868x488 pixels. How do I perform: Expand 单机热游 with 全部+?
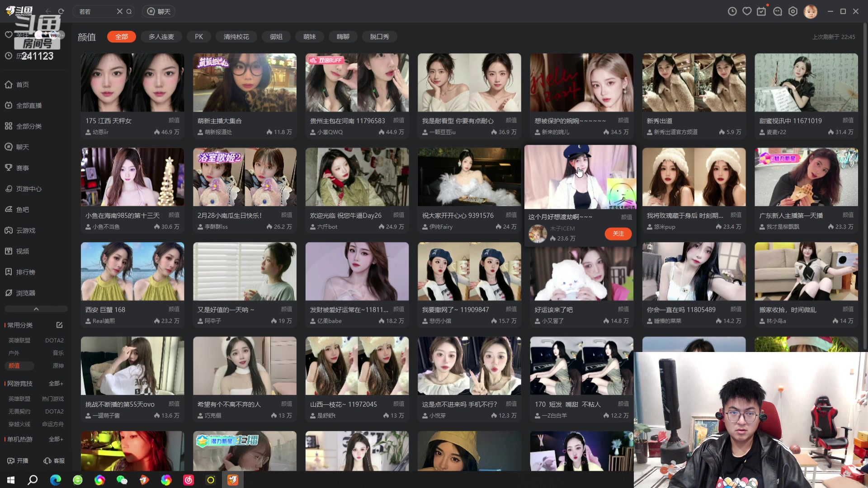56,439
